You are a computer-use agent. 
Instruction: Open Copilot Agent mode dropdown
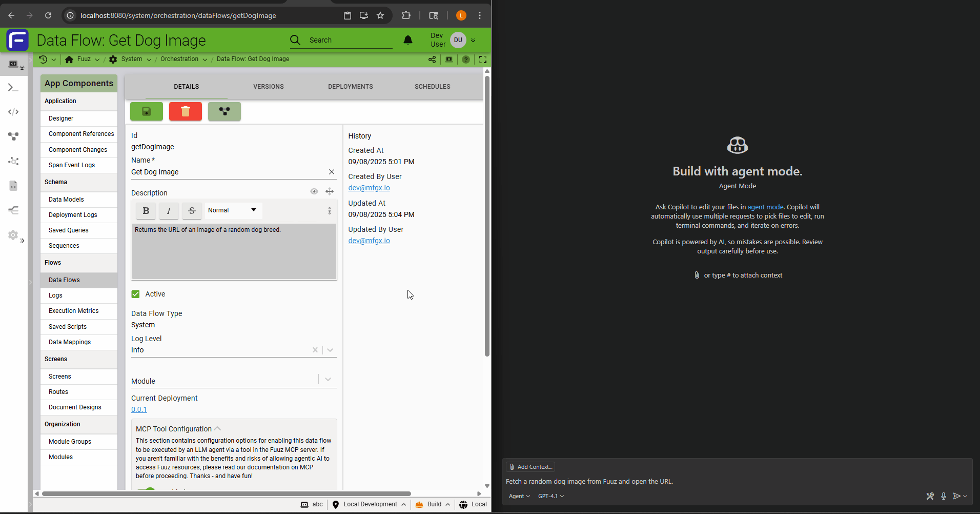pos(519,496)
